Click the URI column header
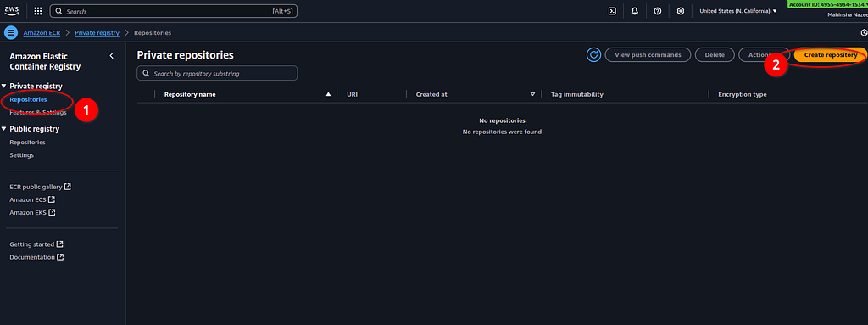This screenshot has height=325, width=868. (352, 94)
